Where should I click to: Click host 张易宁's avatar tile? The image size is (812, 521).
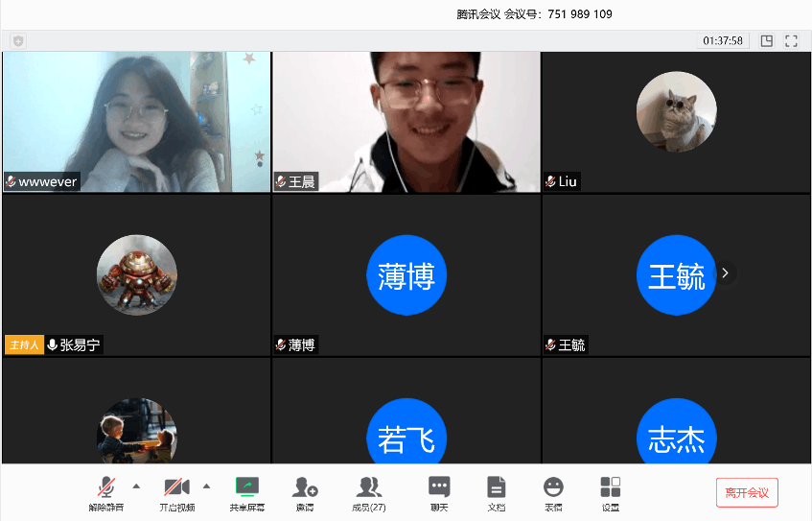136,274
